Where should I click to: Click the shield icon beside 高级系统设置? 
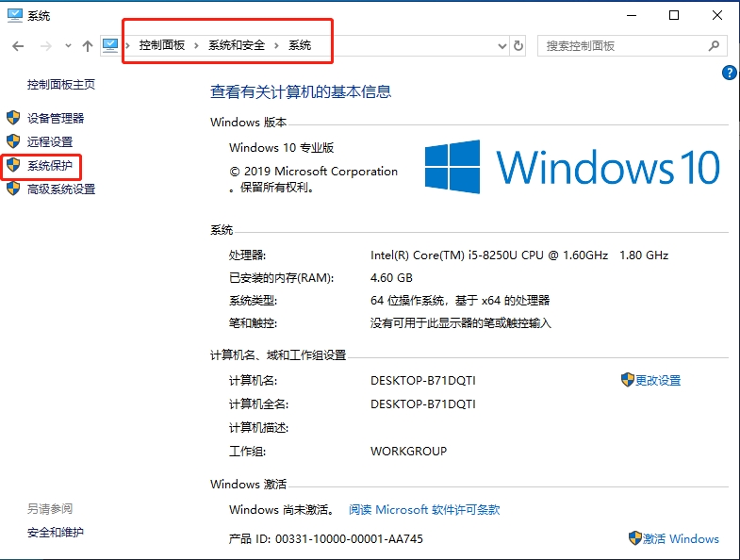13,189
